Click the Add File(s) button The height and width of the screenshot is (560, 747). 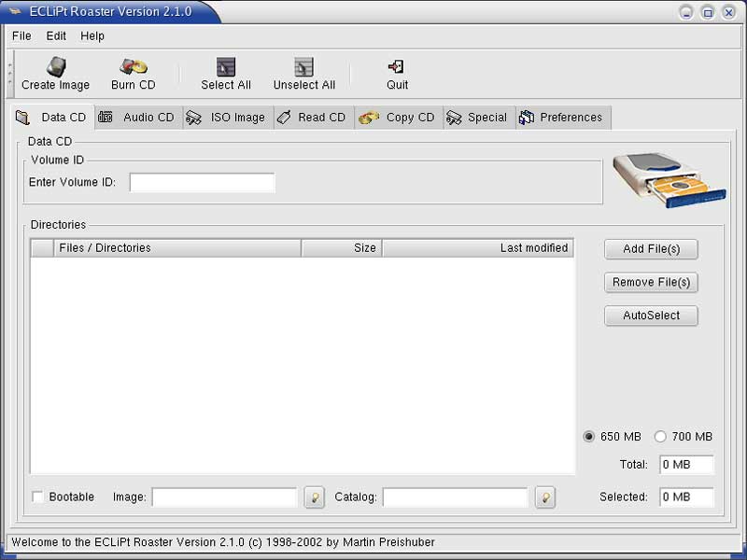click(651, 249)
